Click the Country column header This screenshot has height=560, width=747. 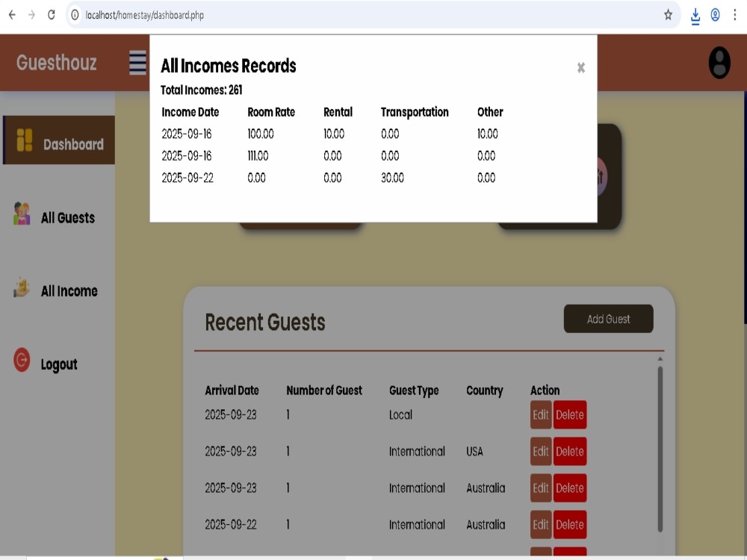[x=485, y=391]
